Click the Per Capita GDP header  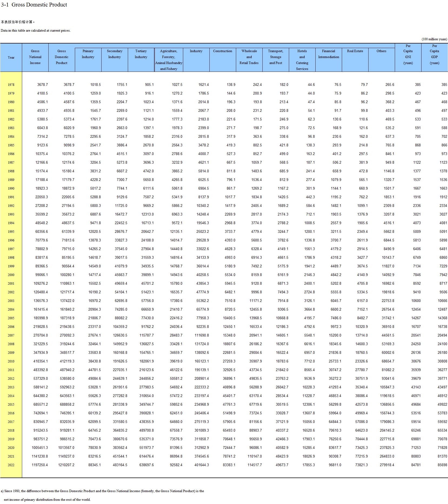[434, 54]
